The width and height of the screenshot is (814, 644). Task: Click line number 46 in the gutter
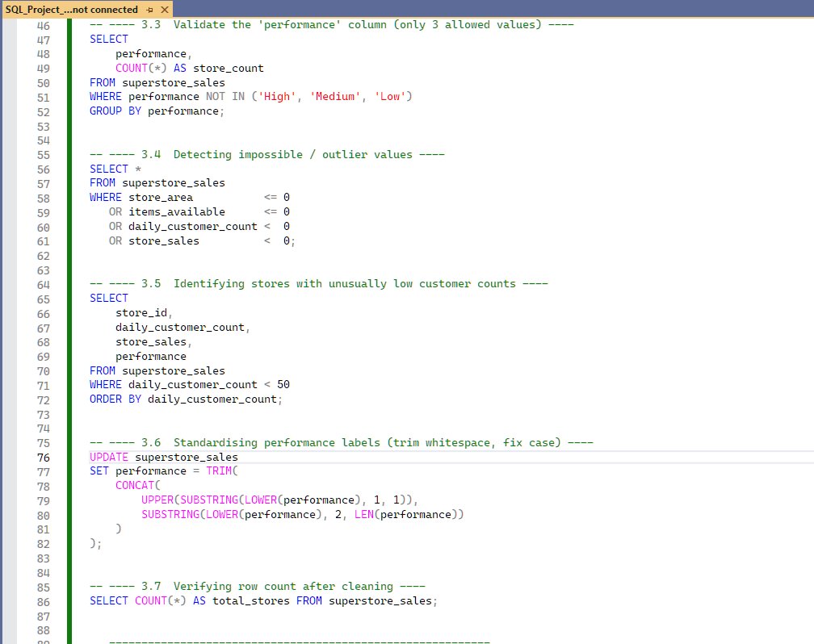(44, 26)
